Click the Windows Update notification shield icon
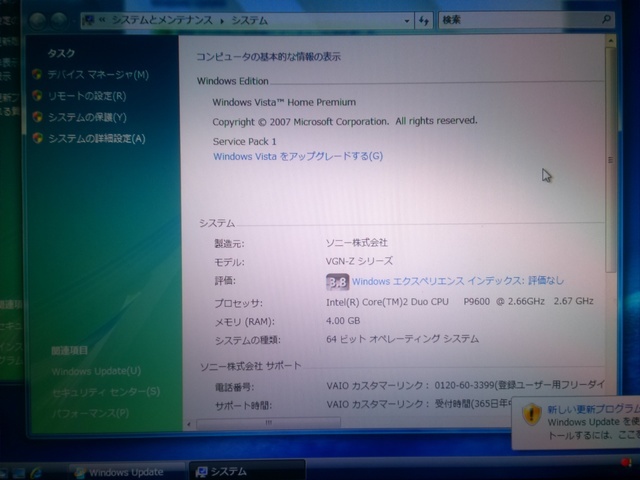640x480 pixels. pyautogui.click(x=531, y=414)
